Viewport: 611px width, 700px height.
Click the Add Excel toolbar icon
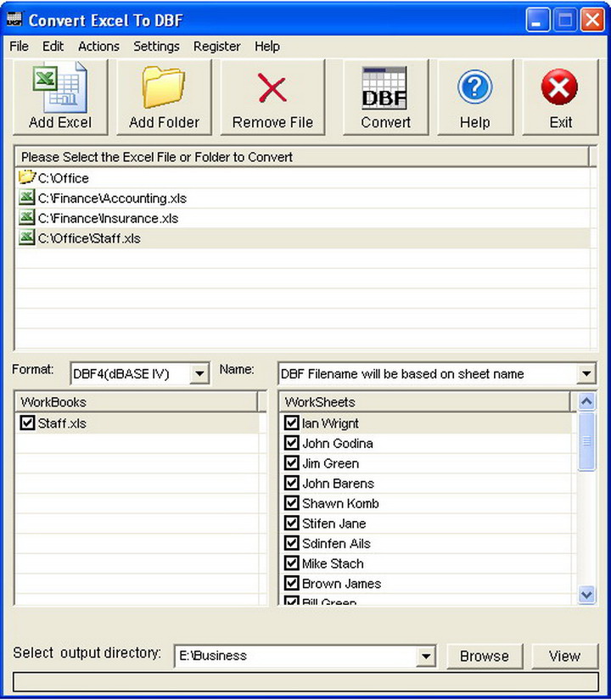point(60,87)
